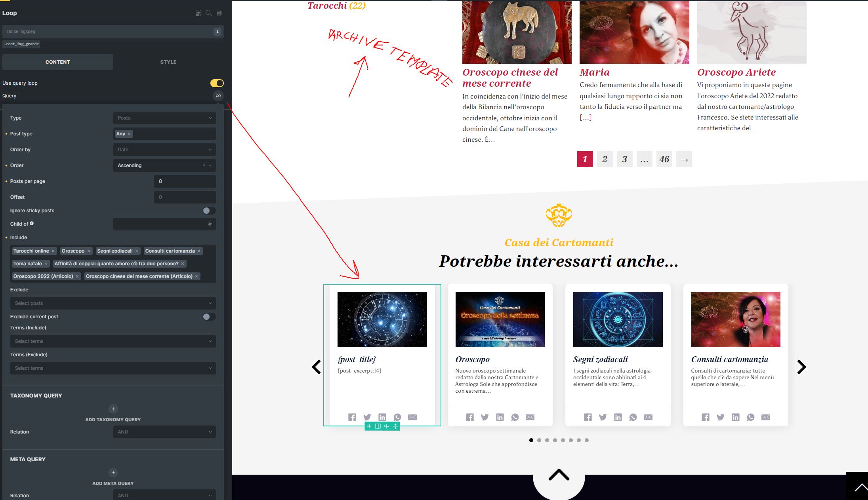This screenshot has height=500, width=868.
Task: Click the Add Meta Query plus icon
Action: coord(113,473)
